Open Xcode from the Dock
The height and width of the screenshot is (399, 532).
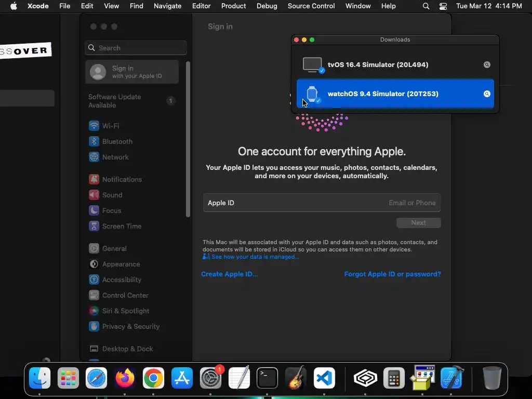coord(451,378)
